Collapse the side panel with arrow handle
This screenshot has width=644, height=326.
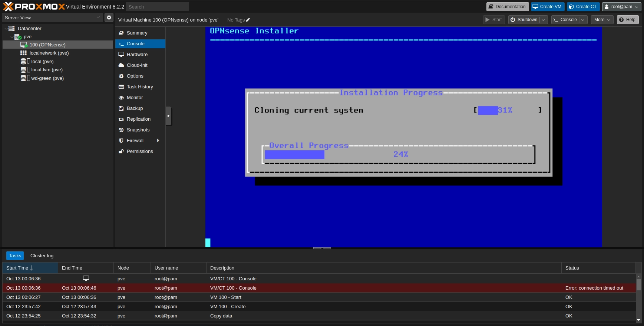[x=168, y=116]
